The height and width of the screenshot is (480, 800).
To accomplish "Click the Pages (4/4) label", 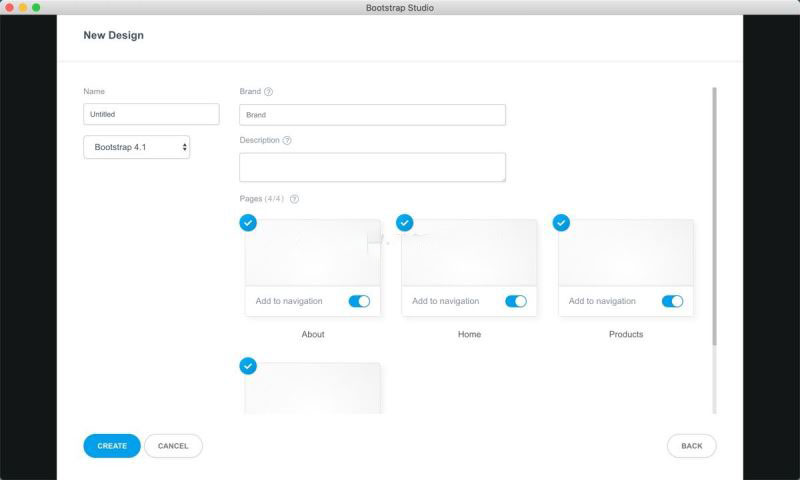I will (262, 198).
